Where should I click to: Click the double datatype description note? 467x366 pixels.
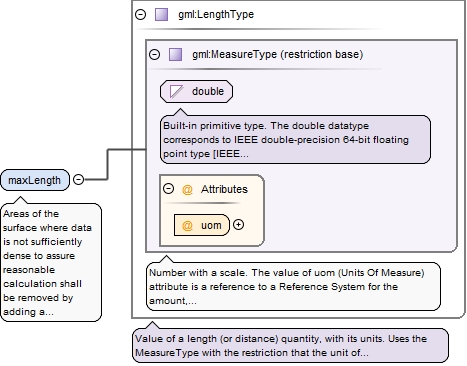(295, 140)
